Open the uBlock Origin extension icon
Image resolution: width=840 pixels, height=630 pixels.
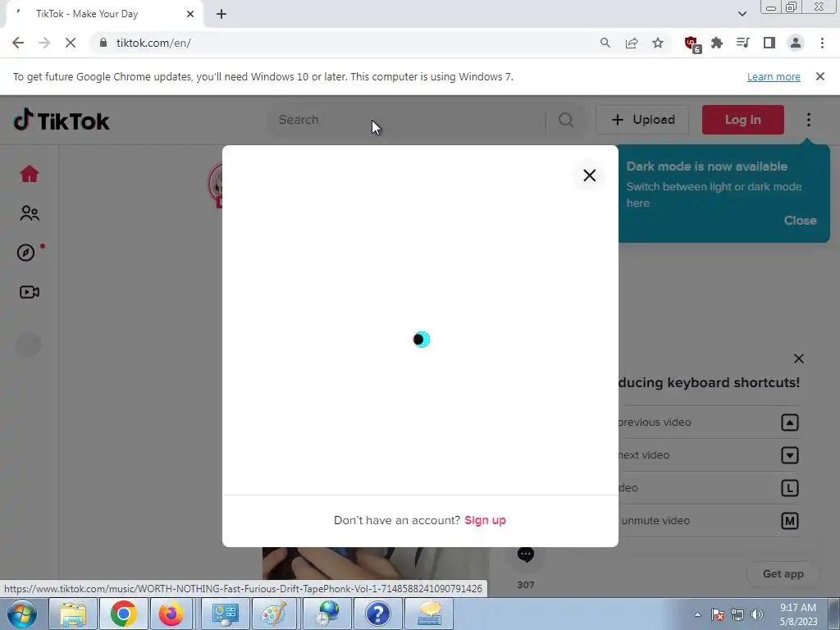pos(692,43)
